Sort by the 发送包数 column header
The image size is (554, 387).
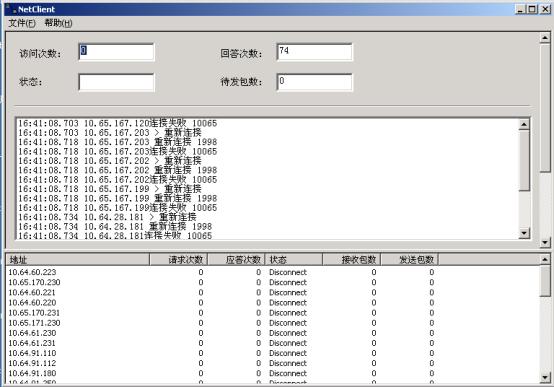tap(409, 260)
